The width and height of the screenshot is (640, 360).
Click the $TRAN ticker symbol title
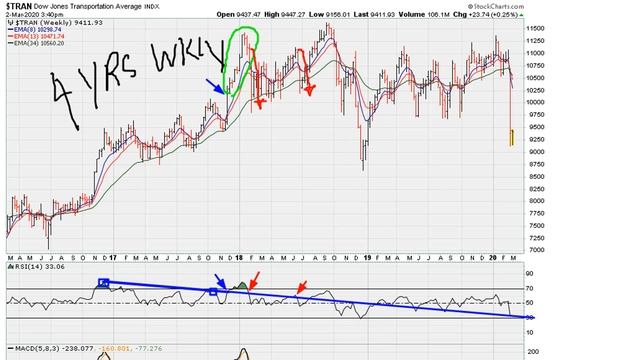[19, 7]
